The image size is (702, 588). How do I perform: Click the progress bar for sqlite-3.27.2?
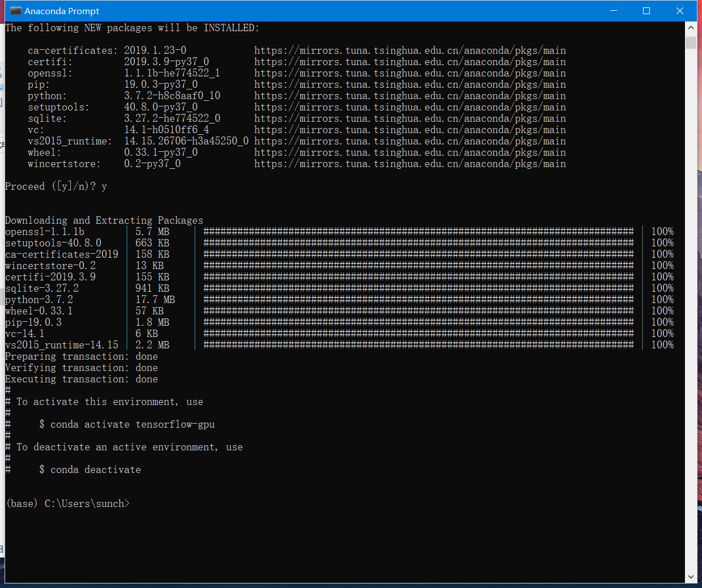pos(419,288)
